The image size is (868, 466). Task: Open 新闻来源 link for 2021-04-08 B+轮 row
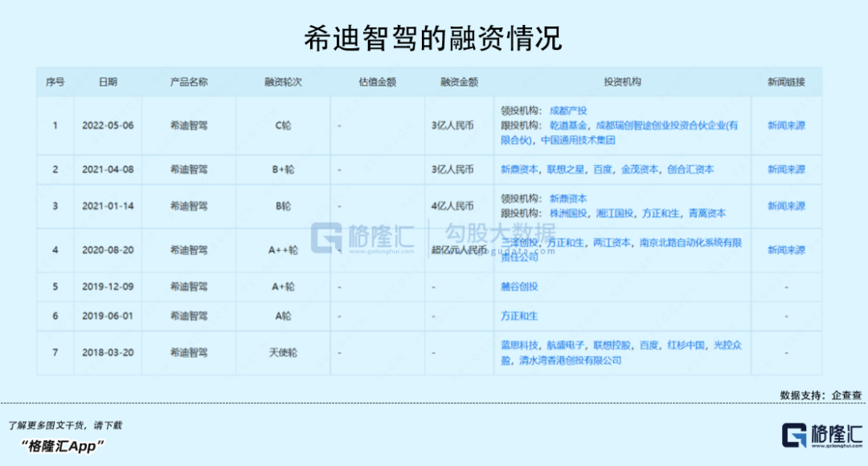[x=786, y=170]
